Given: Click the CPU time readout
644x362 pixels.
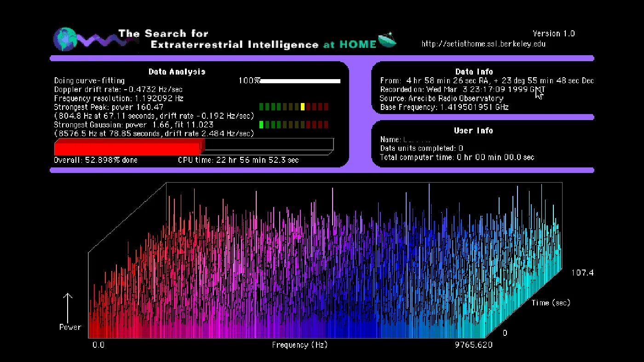Looking at the screenshot, I should click(238, 160).
